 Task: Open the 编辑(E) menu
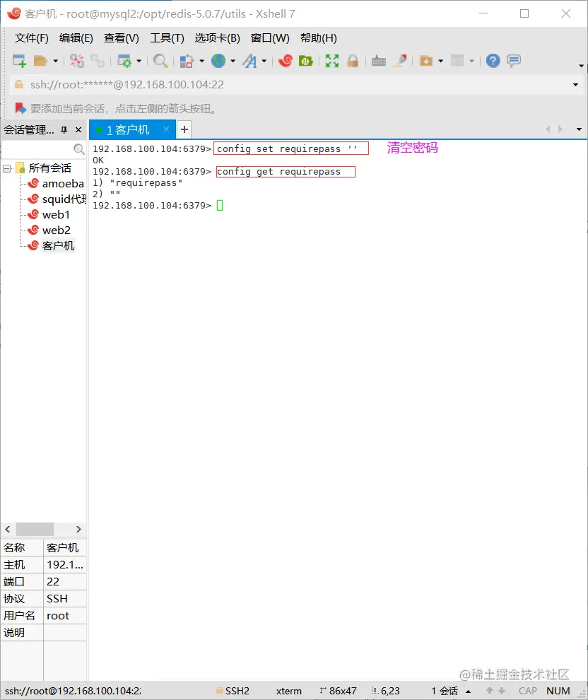coord(76,38)
